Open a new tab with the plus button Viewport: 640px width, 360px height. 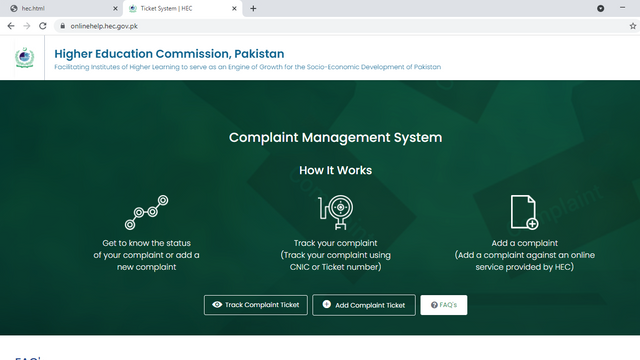coord(253,9)
